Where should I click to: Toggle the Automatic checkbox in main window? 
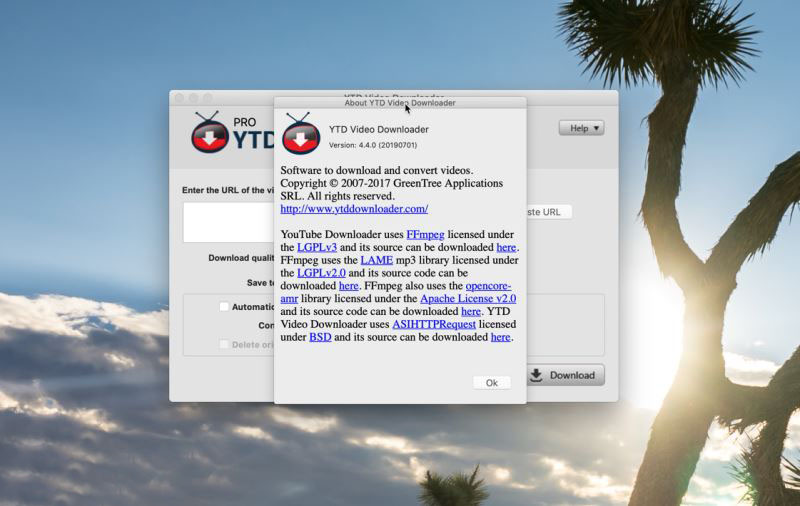pyautogui.click(x=224, y=307)
